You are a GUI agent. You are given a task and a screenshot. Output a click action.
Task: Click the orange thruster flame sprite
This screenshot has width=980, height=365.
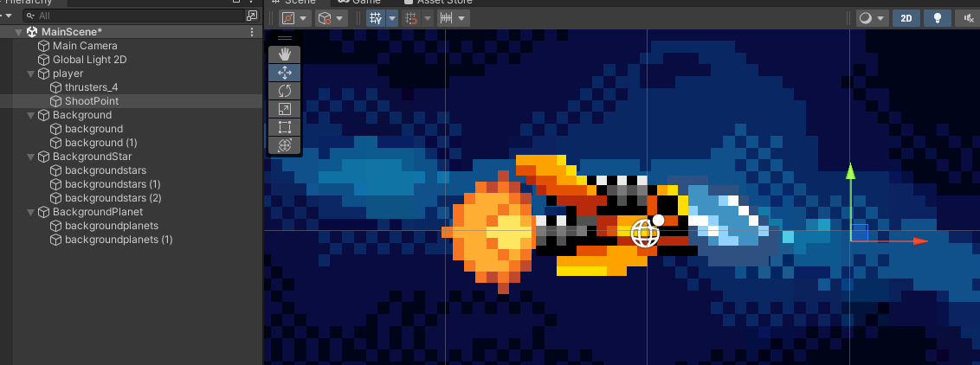pos(489,231)
